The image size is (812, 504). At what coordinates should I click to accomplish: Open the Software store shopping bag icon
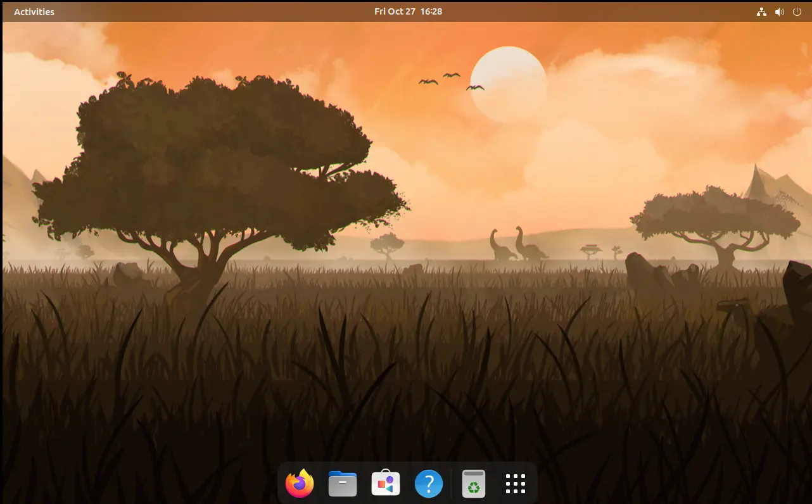point(386,484)
